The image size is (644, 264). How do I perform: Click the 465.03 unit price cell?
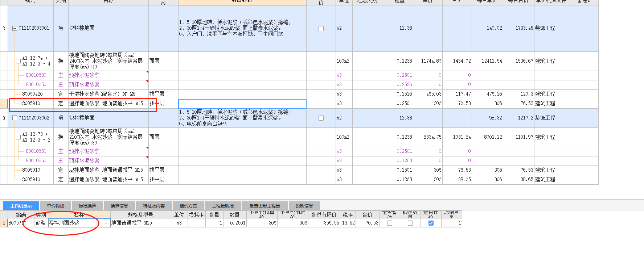(428, 94)
